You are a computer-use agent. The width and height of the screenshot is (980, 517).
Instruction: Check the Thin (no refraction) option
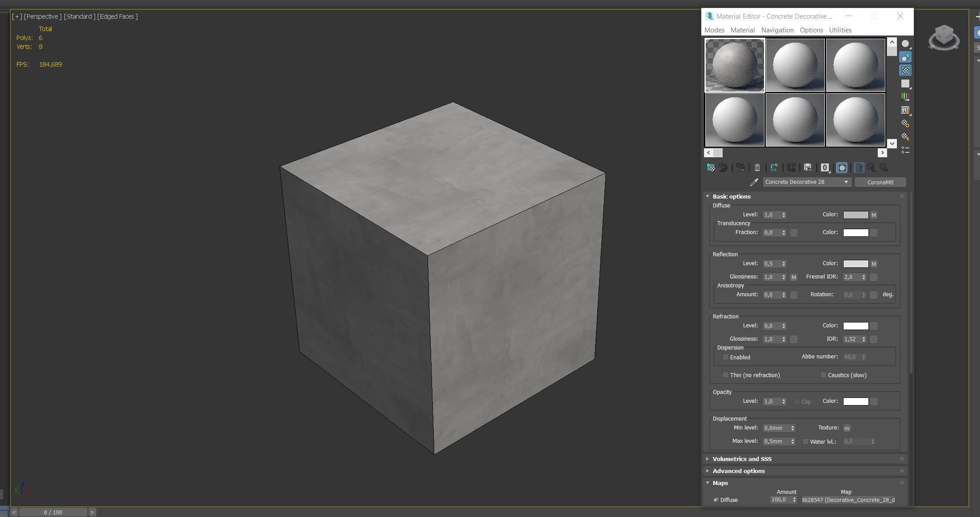pyautogui.click(x=726, y=375)
